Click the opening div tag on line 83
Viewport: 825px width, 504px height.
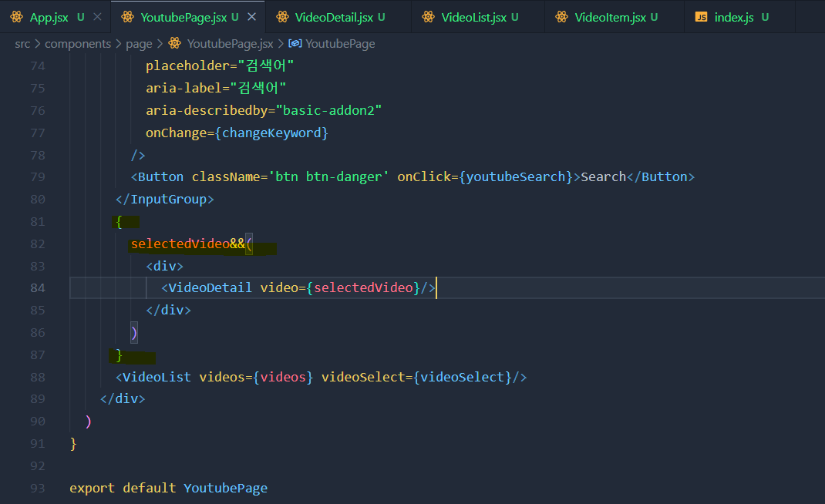tap(165, 266)
